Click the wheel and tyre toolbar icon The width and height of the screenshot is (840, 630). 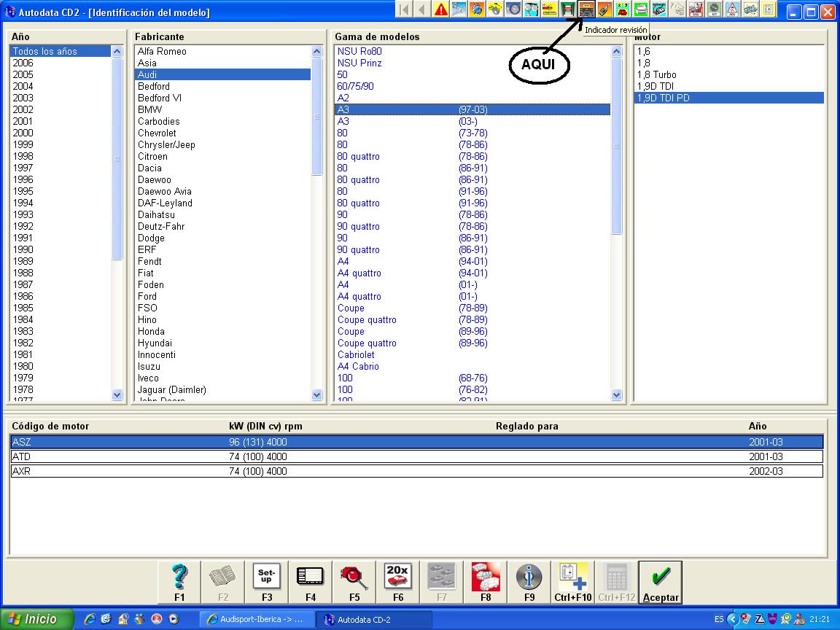coord(514,9)
